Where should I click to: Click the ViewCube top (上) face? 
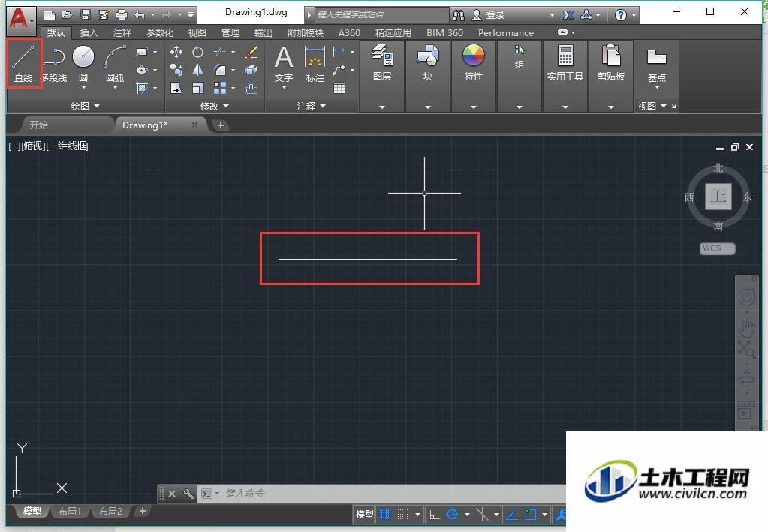pyautogui.click(x=718, y=197)
